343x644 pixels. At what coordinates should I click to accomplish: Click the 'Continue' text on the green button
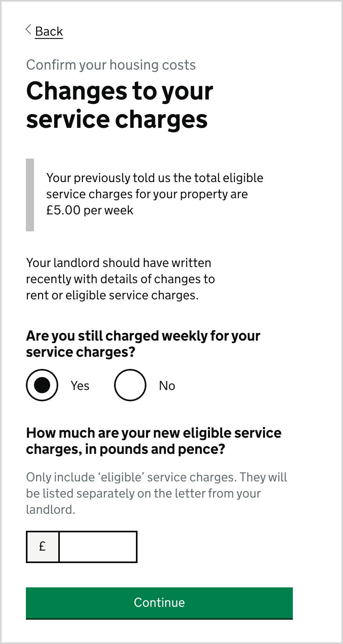pyautogui.click(x=159, y=602)
